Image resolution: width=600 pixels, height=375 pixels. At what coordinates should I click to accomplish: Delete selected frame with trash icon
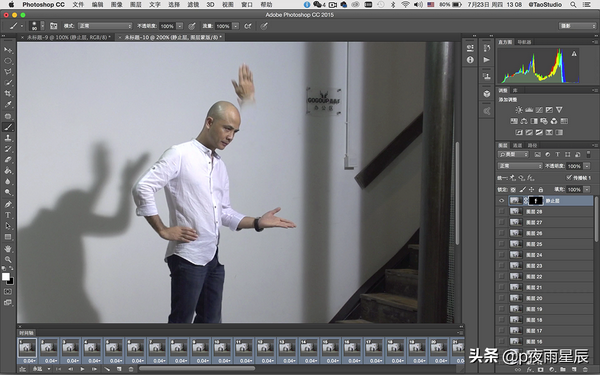tap(131, 369)
